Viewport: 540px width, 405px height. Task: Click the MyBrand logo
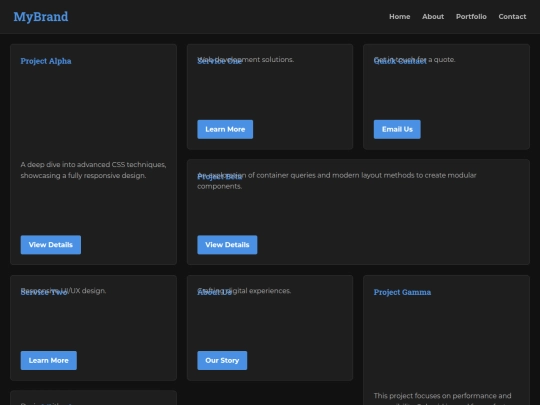pyautogui.click(x=41, y=17)
